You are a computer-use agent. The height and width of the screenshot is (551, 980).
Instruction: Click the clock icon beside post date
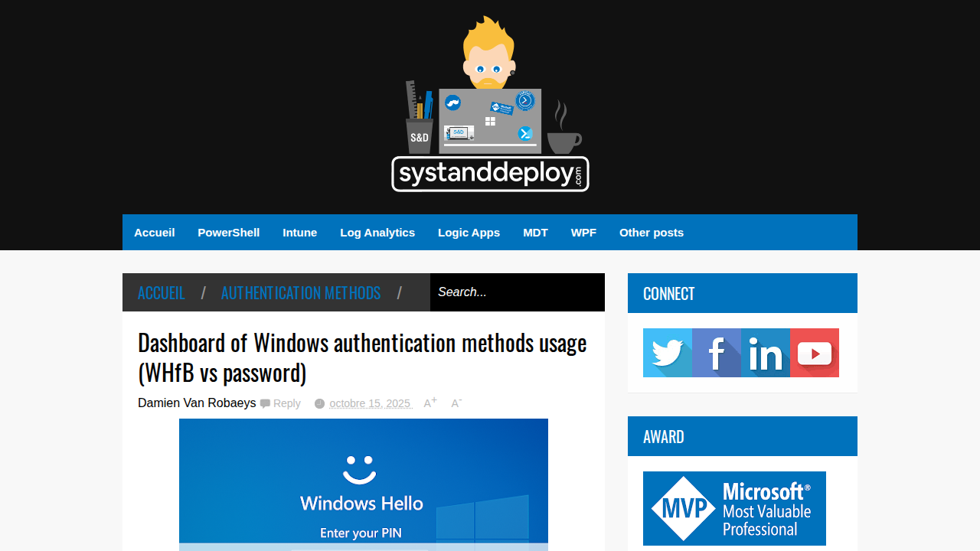click(320, 403)
